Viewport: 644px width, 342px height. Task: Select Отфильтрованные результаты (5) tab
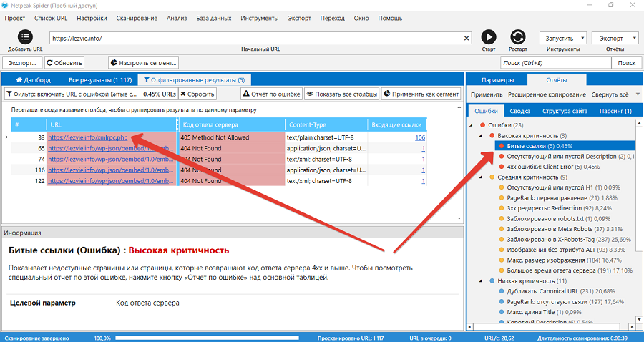point(194,79)
